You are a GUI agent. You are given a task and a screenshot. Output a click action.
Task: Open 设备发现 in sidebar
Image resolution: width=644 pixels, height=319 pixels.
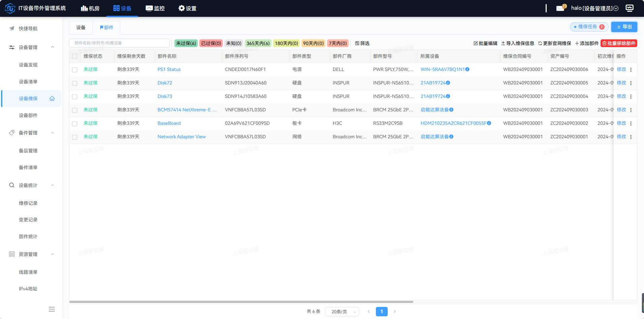[28, 65]
